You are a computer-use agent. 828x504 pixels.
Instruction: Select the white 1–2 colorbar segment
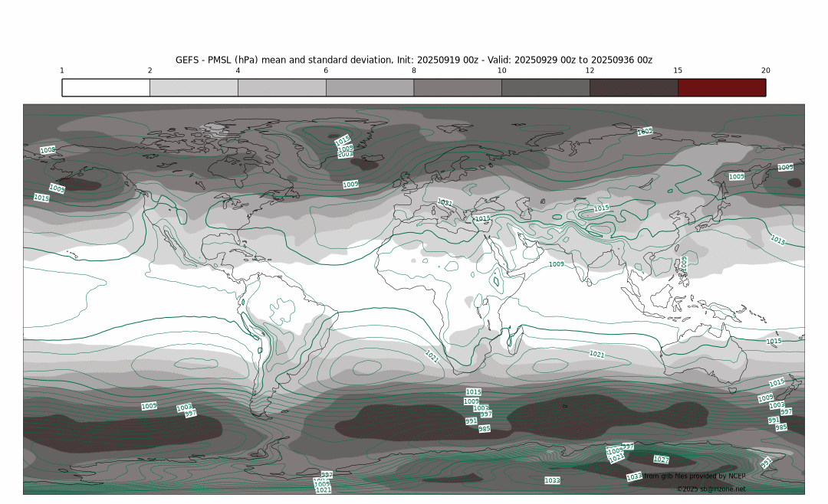coord(106,87)
